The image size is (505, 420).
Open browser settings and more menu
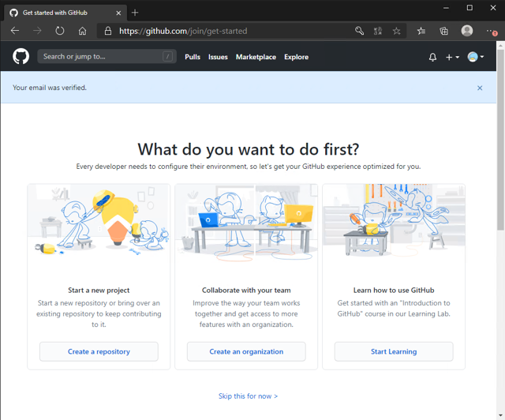coord(492,31)
